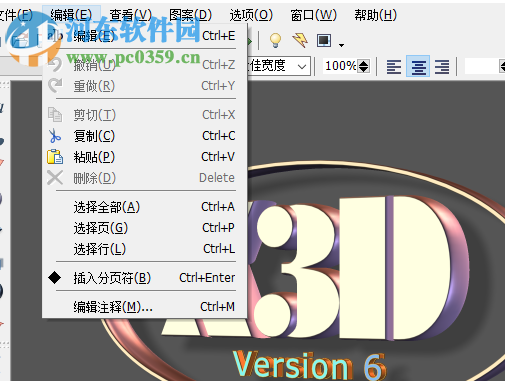Click the 100% spinner arrows
The image size is (505, 381).
(363, 66)
